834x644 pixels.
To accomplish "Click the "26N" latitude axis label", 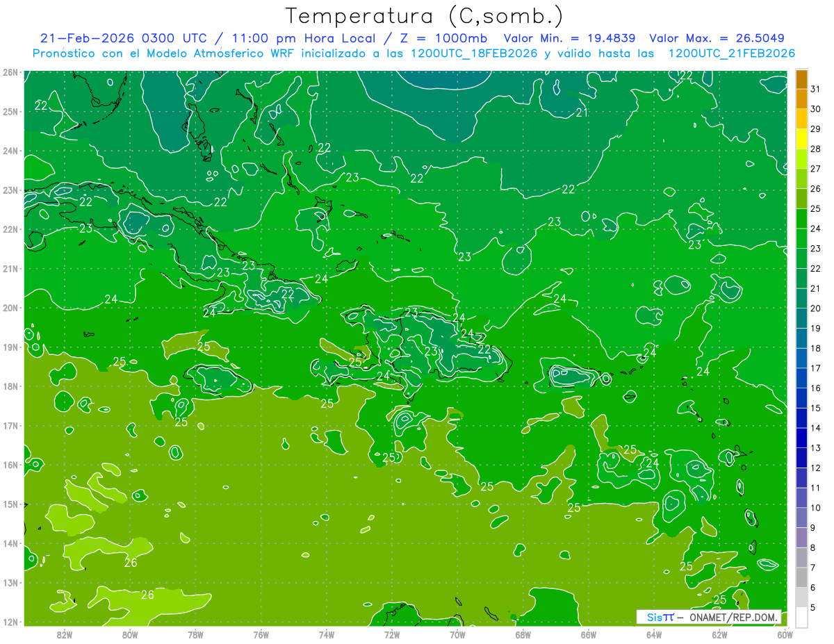I will click(x=10, y=72).
